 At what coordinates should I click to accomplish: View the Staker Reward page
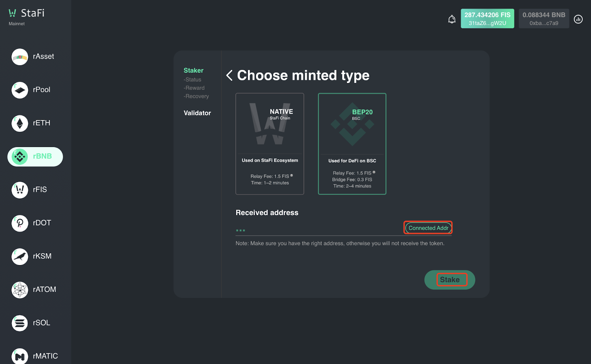tap(194, 88)
